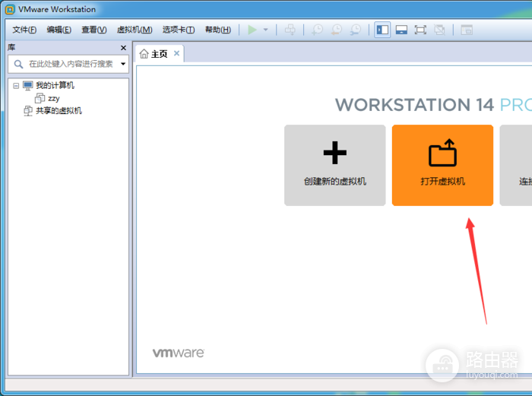Click the take snapshot toolbar icon
This screenshot has height=396, width=532.
[x=317, y=30]
